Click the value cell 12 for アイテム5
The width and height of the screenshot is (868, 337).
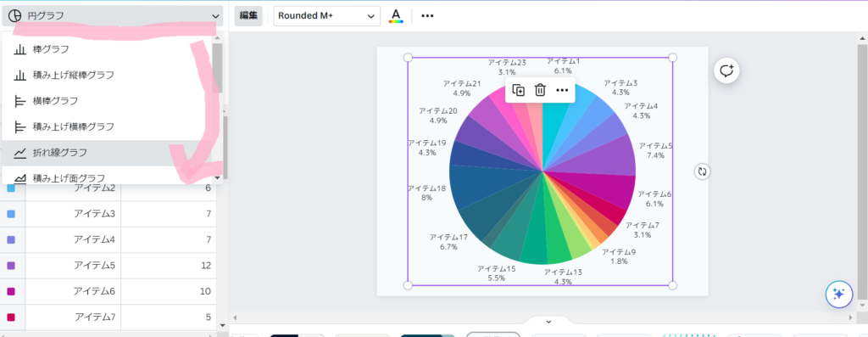[169, 266]
